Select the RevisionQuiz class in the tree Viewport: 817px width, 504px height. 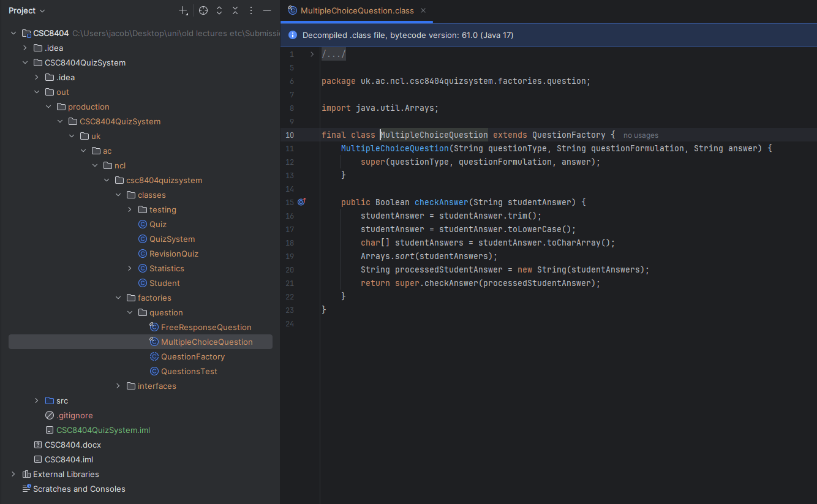(175, 254)
